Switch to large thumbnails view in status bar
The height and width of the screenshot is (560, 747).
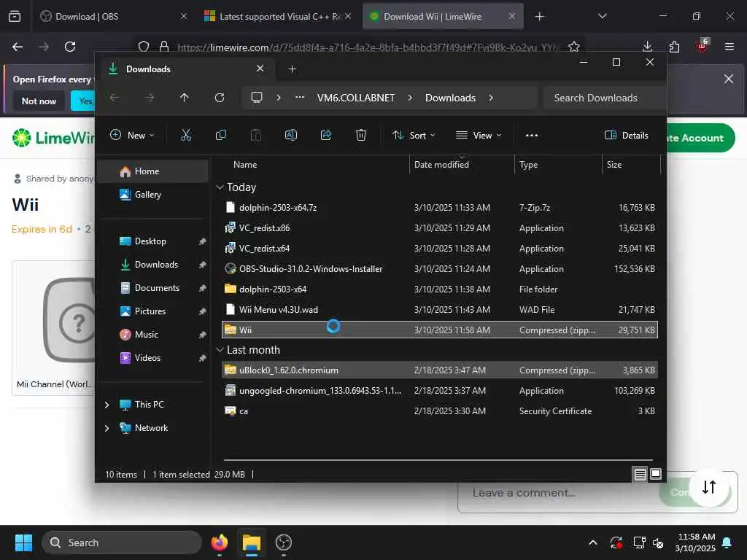pyautogui.click(x=656, y=474)
